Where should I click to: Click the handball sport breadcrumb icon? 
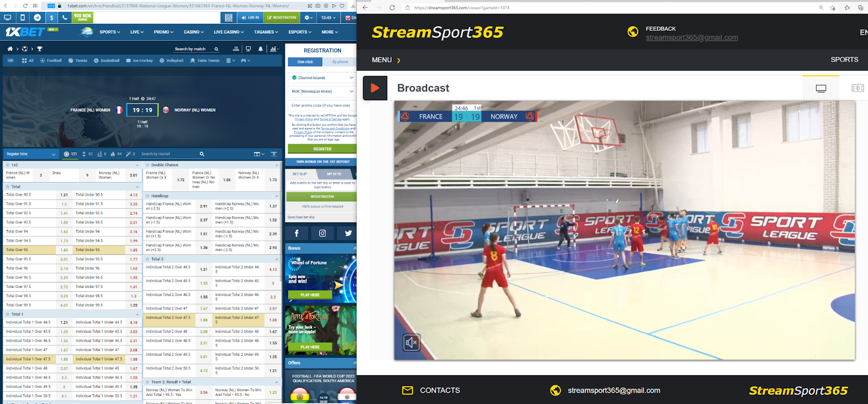24,49
